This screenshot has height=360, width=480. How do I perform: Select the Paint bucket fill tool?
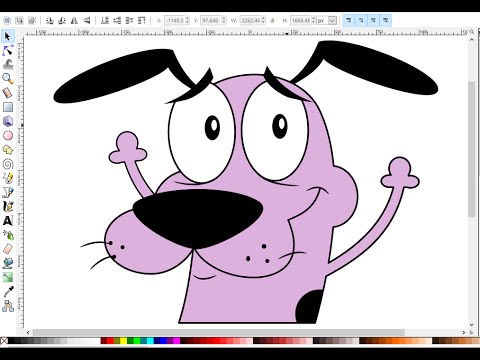pos(8,263)
